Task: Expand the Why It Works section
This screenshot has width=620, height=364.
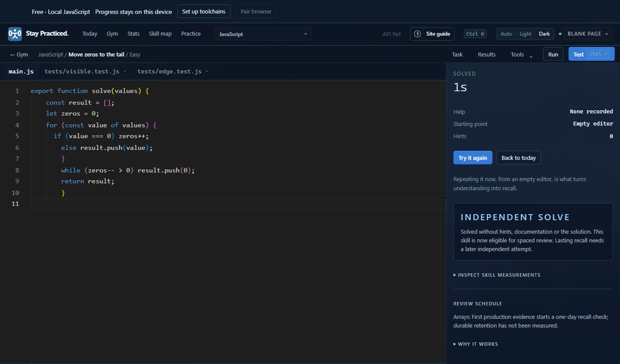Action: (x=476, y=344)
